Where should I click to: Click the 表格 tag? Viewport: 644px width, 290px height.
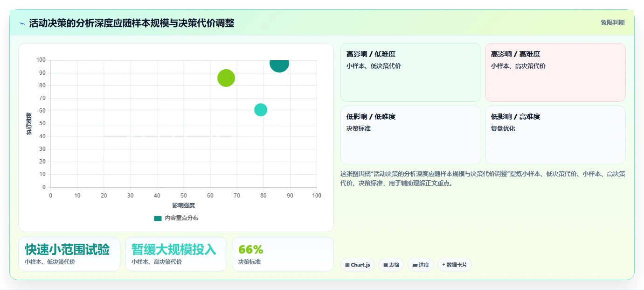pos(391,265)
